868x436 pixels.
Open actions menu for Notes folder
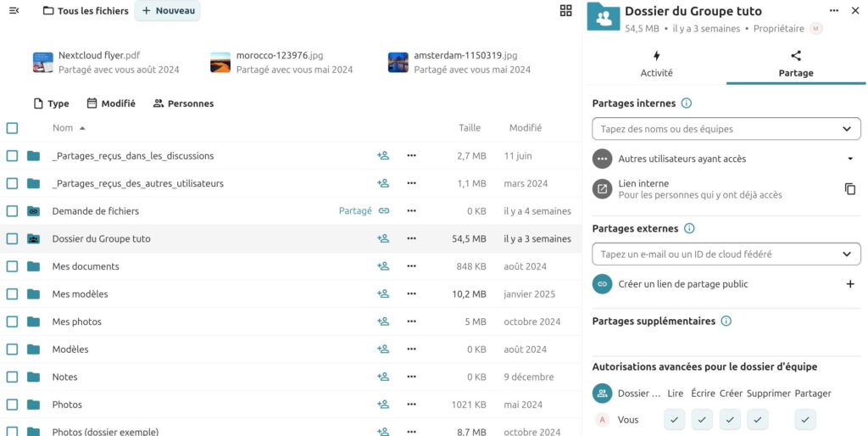click(411, 377)
